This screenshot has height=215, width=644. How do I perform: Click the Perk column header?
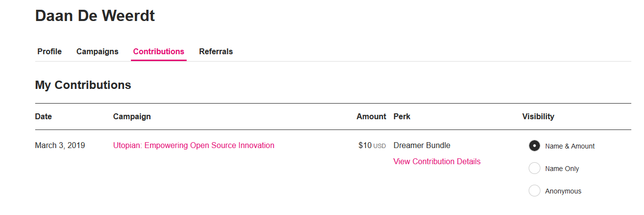[402, 116]
